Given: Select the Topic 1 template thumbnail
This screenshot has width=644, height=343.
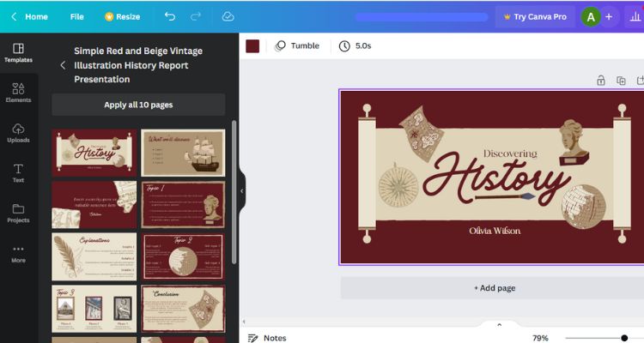Looking at the screenshot, I should pos(183,205).
